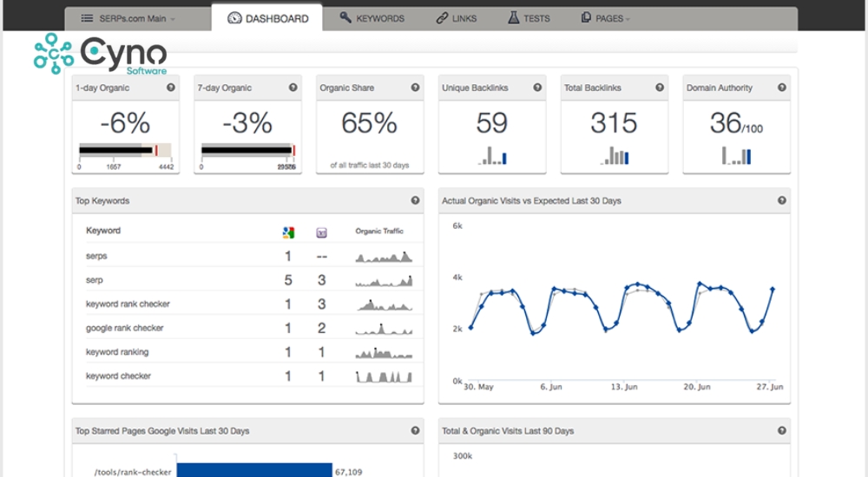This screenshot has height=477, width=868.
Task: Click help icon on Unique Backlinks card
Action: [537, 88]
